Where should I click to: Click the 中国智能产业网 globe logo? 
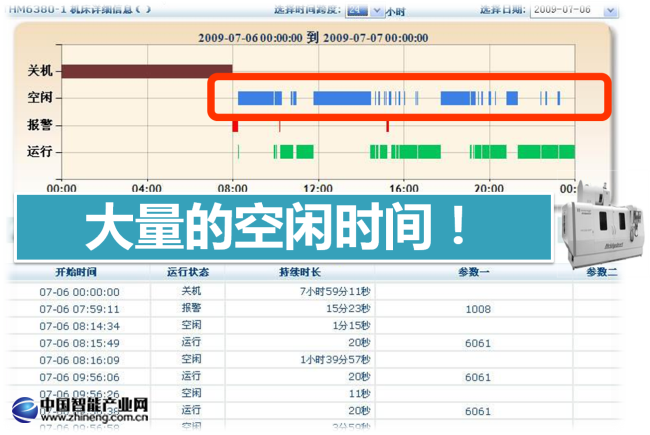(28, 410)
